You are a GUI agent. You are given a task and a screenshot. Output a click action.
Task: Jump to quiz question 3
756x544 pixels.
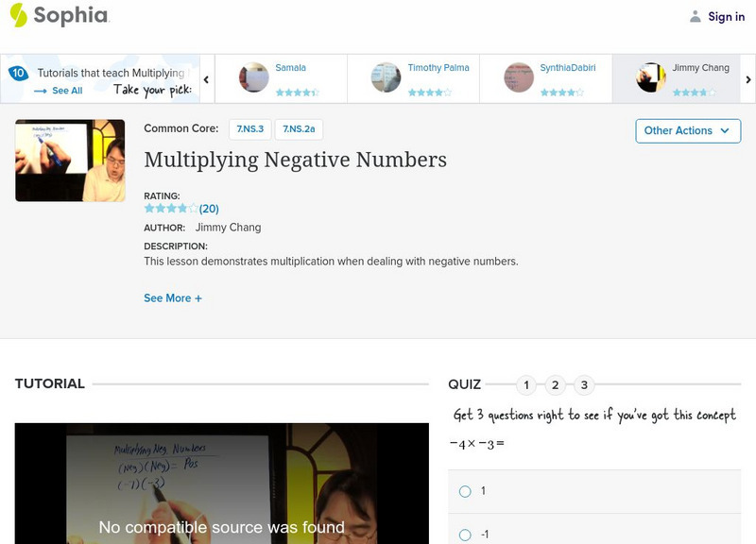(584, 385)
